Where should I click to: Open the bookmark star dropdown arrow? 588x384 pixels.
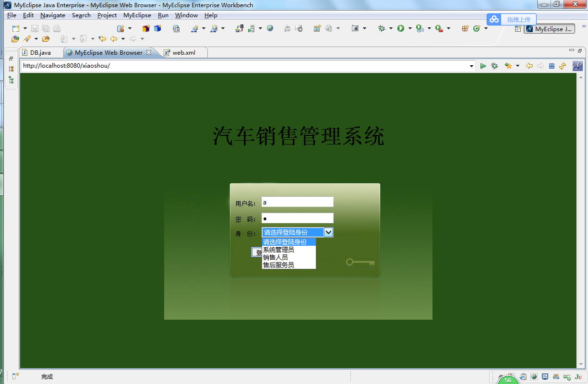(517, 66)
